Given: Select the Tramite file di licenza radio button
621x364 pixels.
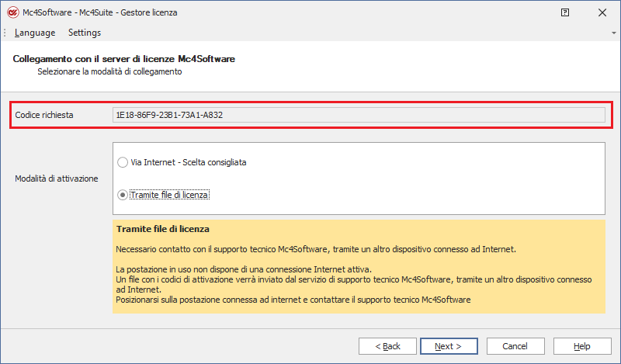Looking at the screenshot, I should (x=122, y=195).
